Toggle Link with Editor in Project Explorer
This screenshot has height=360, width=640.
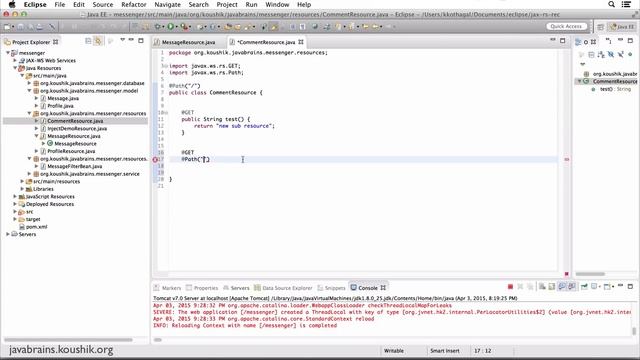tap(98, 41)
